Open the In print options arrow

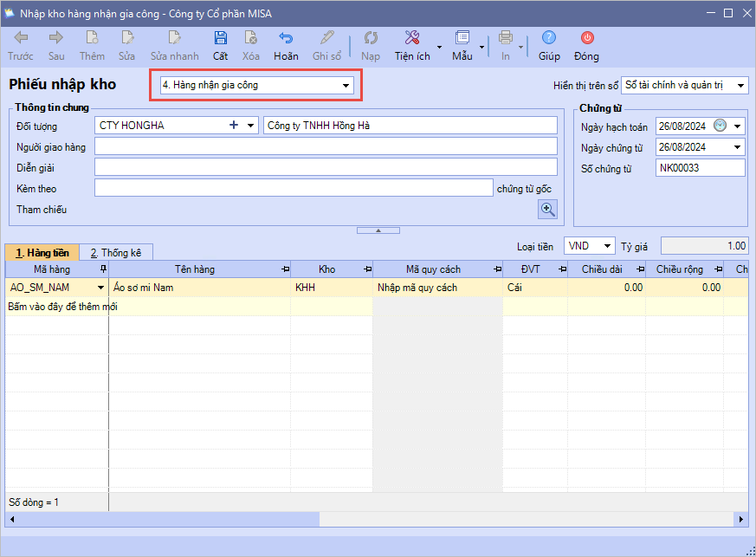[x=520, y=47]
